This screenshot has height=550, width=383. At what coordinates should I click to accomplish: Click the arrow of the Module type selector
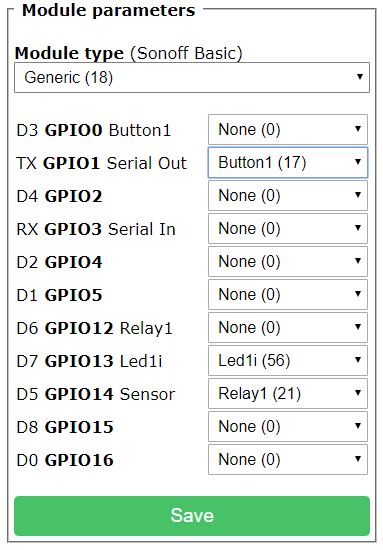click(360, 76)
